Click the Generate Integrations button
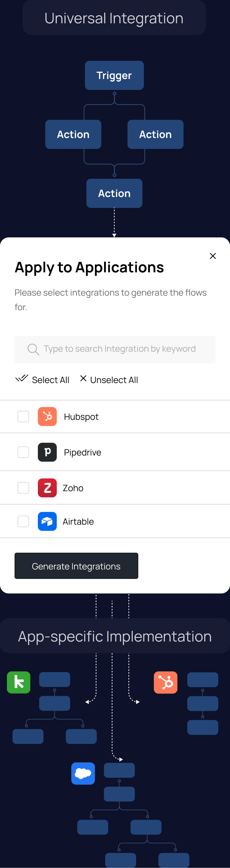This screenshot has height=868, width=230. [76, 566]
